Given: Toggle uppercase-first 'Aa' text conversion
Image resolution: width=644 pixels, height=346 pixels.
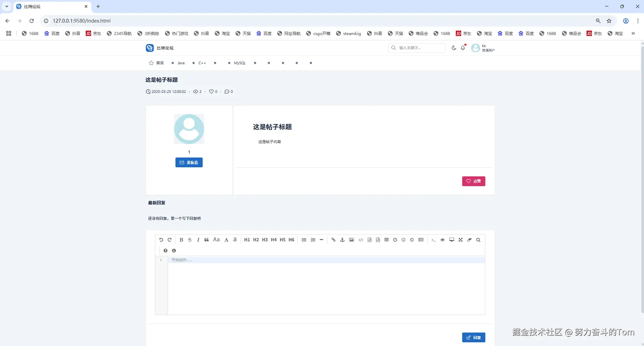Looking at the screenshot, I should click(x=216, y=240).
